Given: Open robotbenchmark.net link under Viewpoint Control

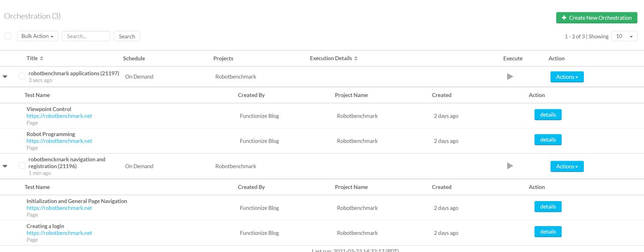Looking at the screenshot, I should [59, 116].
